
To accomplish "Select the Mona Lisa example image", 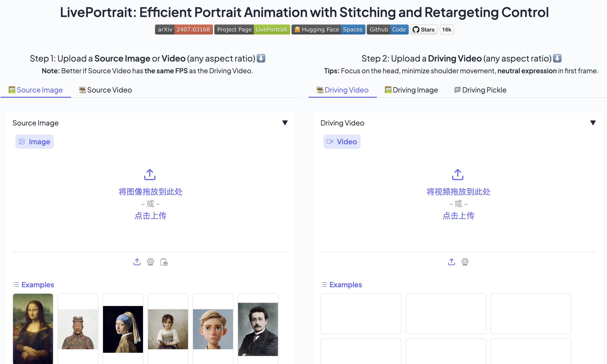I will pyautogui.click(x=33, y=328).
